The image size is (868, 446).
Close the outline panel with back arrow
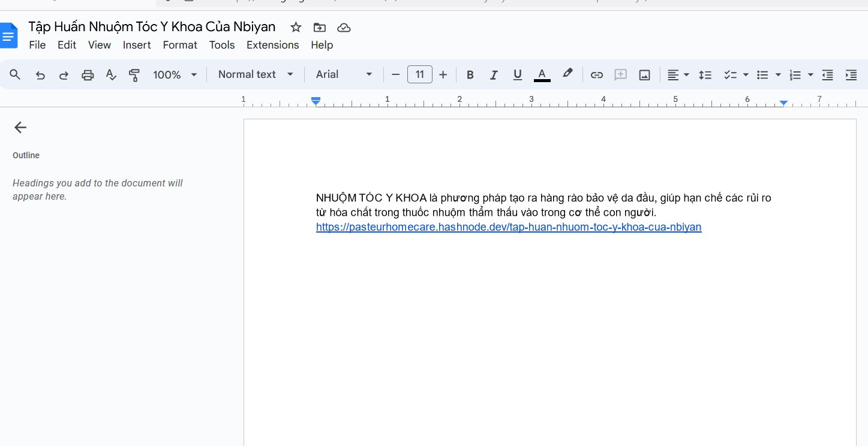click(x=20, y=127)
